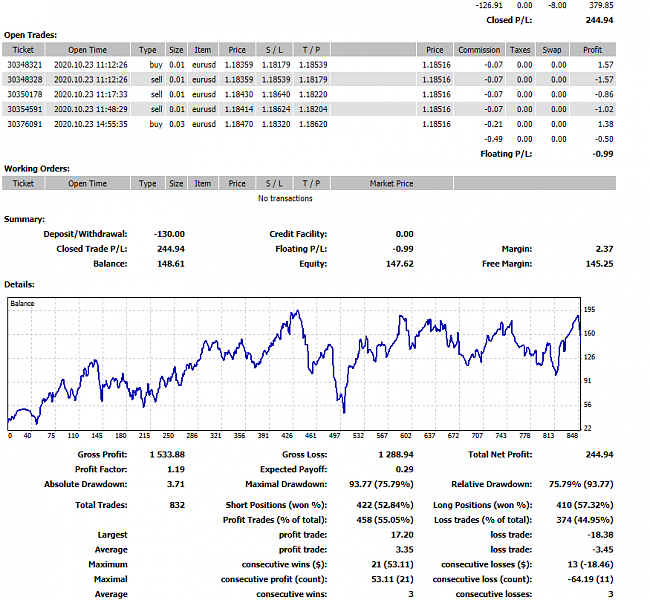Select average loss trade value -3.45
Viewport: 650px width, 600px height.
603,550
